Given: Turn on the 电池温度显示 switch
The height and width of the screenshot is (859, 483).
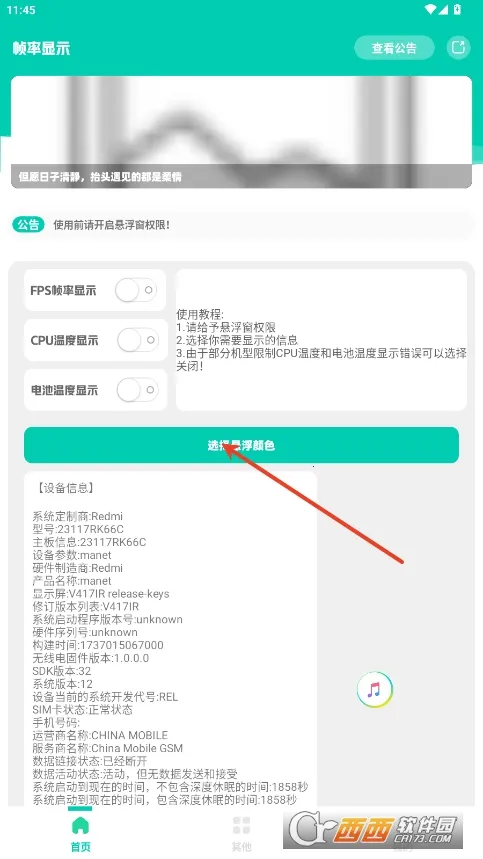Looking at the screenshot, I should (137, 390).
